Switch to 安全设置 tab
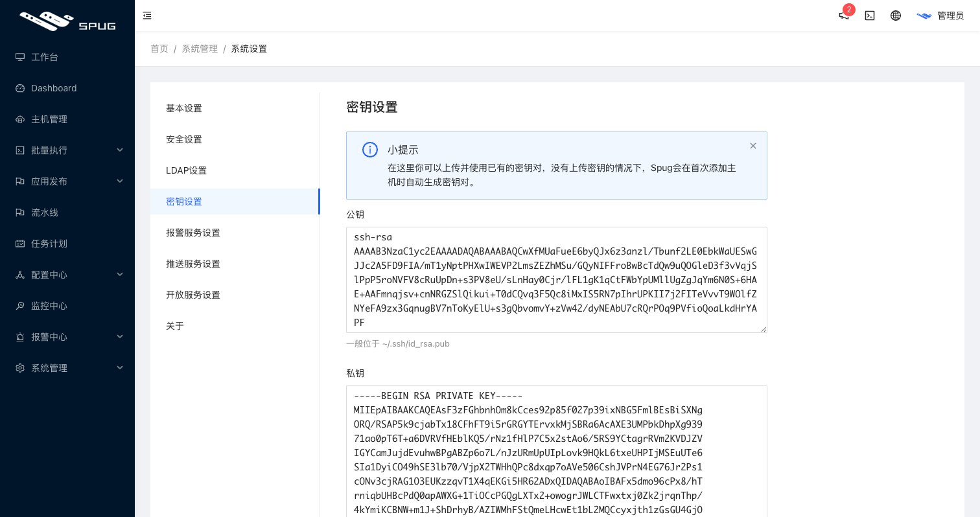The width and height of the screenshot is (980, 517). coord(235,139)
